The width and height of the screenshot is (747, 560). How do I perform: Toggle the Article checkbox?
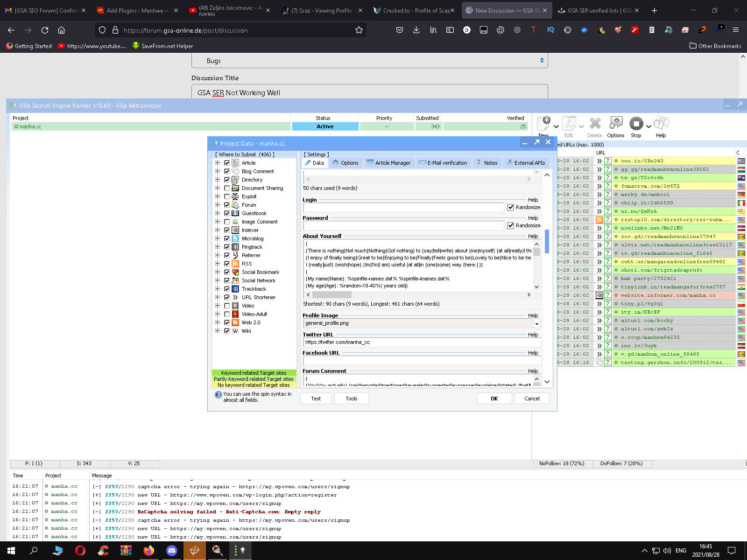[x=227, y=163]
